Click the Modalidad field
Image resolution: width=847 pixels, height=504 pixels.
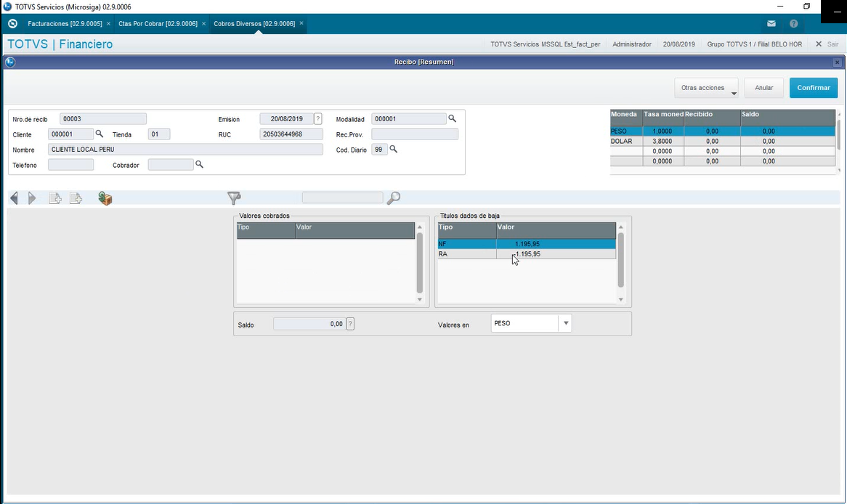tap(409, 119)
